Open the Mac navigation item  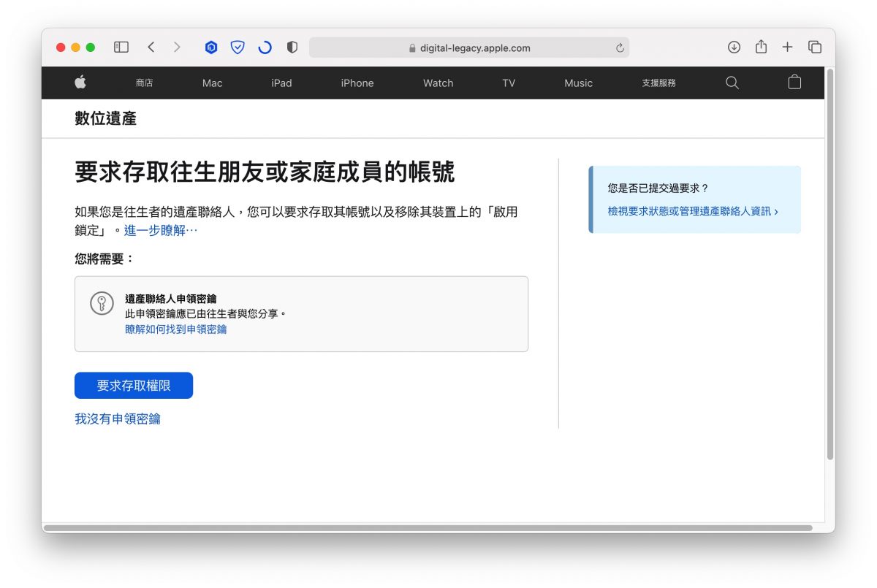tap(212, 83)
